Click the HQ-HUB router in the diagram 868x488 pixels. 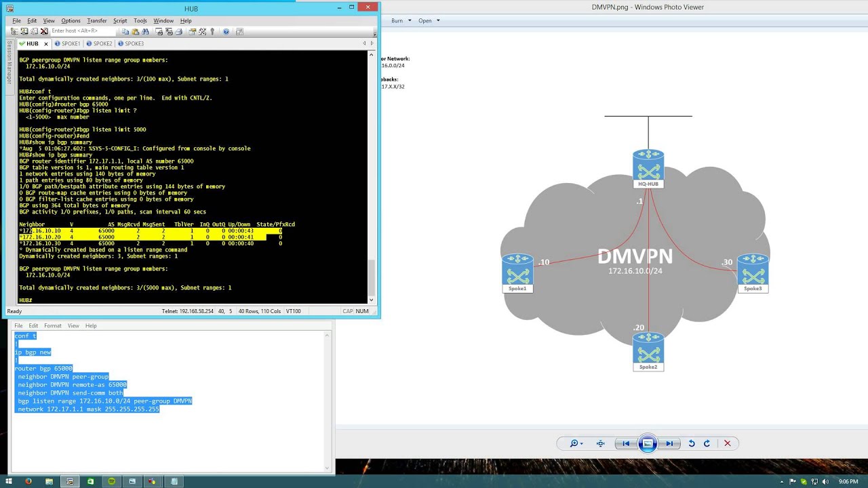648,168
